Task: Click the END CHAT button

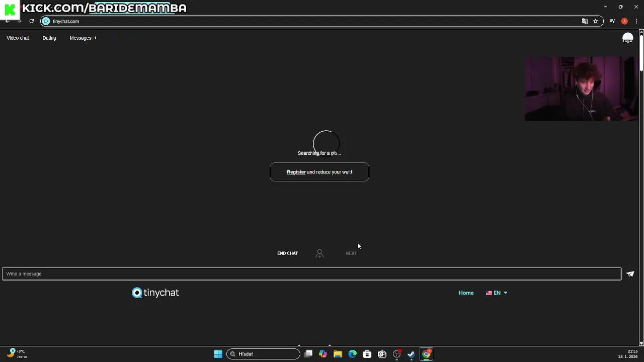Action: (287, 253)
